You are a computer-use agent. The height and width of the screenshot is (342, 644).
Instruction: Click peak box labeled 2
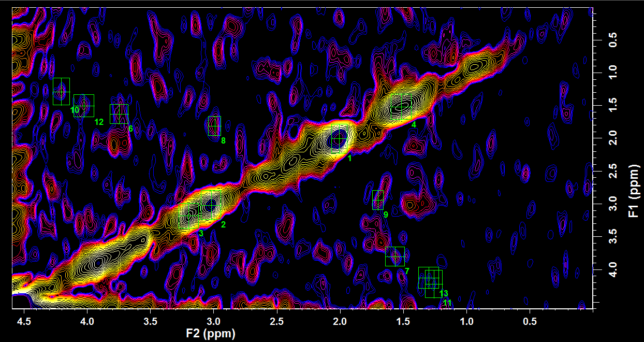click(x=210, y=206)
